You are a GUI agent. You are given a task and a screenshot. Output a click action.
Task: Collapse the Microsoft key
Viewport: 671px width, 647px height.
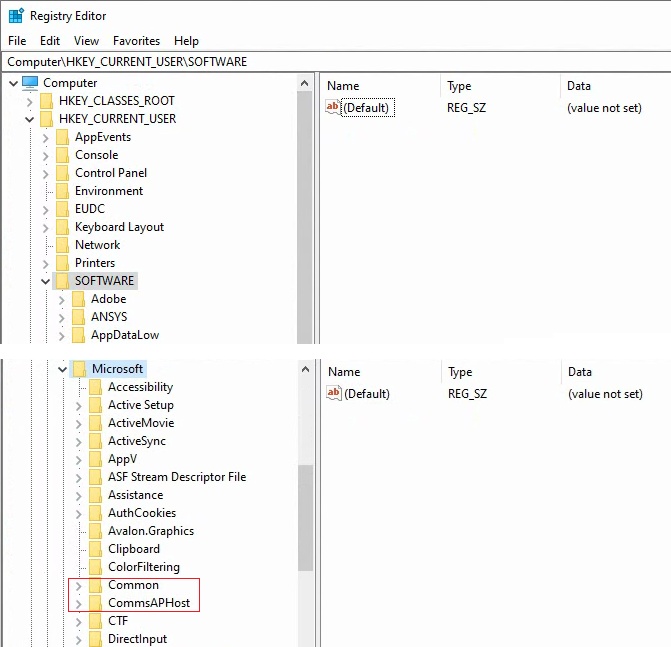click(62, 369)
